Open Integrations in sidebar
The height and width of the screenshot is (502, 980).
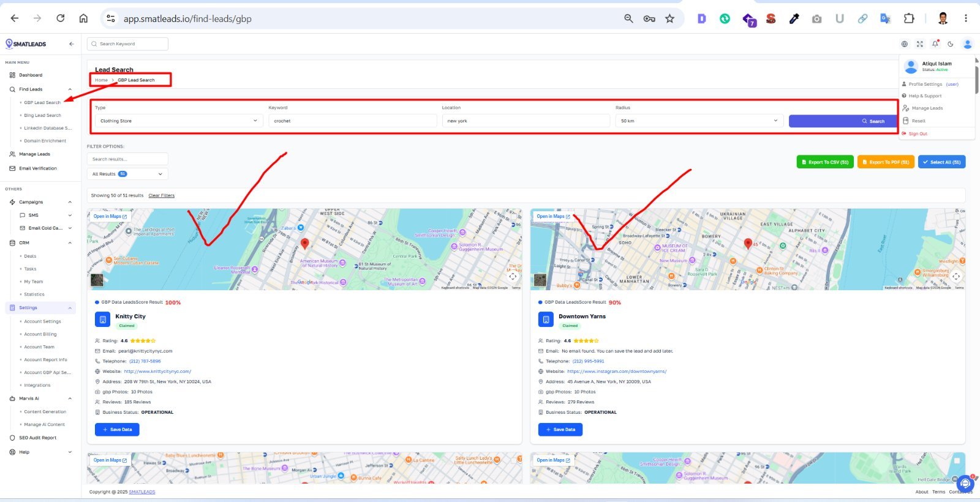37,386
